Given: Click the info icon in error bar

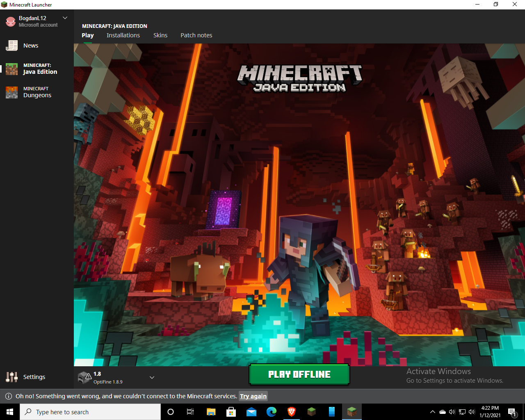Looking at the screenshot, I should [8, 396].
